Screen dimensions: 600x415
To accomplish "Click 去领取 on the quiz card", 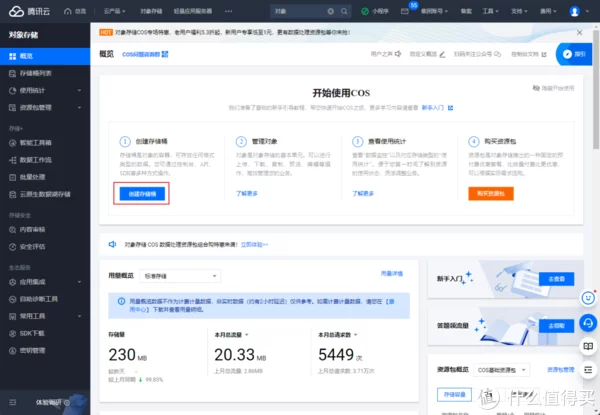I will tap(556, 326).
